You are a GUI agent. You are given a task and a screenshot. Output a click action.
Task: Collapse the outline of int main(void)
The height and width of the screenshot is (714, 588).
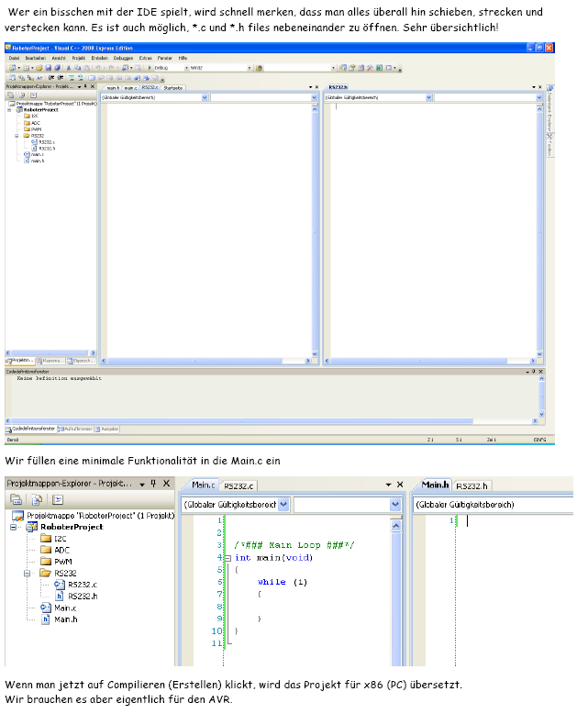click(227, 557)
